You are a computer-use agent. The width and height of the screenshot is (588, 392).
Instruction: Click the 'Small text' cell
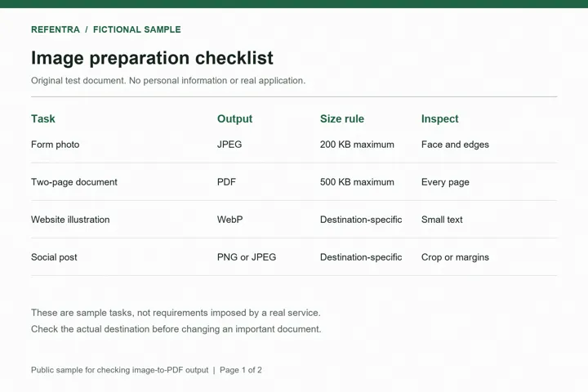click(x=442, y=220)
